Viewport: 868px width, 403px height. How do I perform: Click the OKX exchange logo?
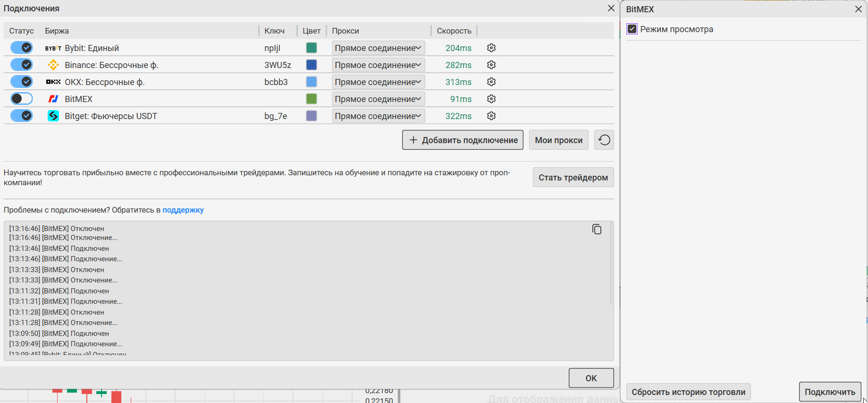coord(53,82)
